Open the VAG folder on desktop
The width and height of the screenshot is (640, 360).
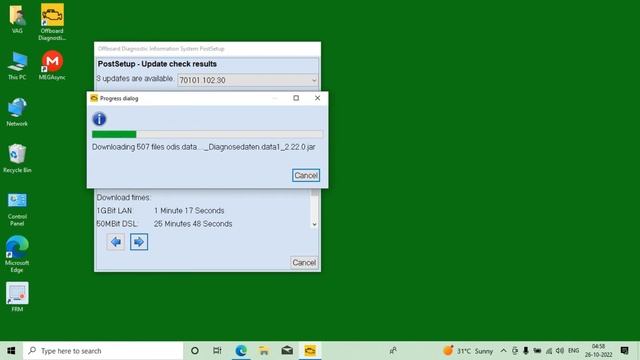17,18
